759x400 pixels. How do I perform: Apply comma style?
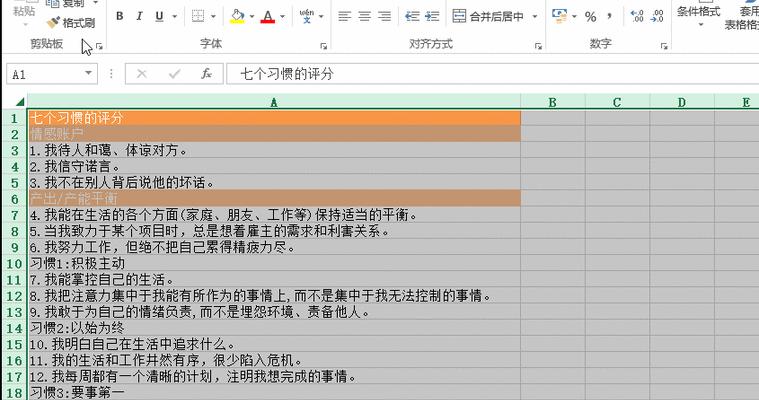[x=609, y=16]
